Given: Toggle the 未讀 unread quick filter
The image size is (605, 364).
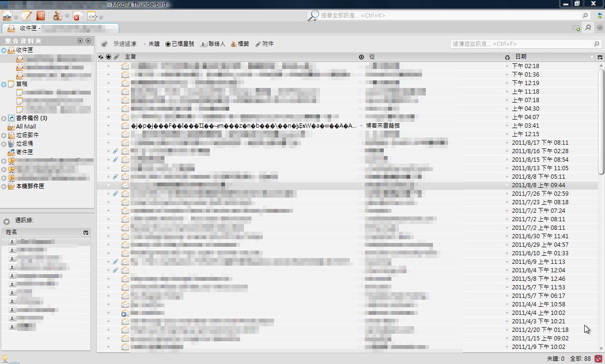Looking at the screenshot, I should 152,44.
